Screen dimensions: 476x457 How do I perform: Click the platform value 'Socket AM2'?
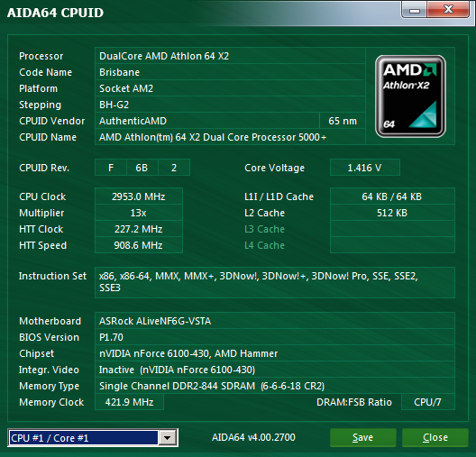coord(230,88)
